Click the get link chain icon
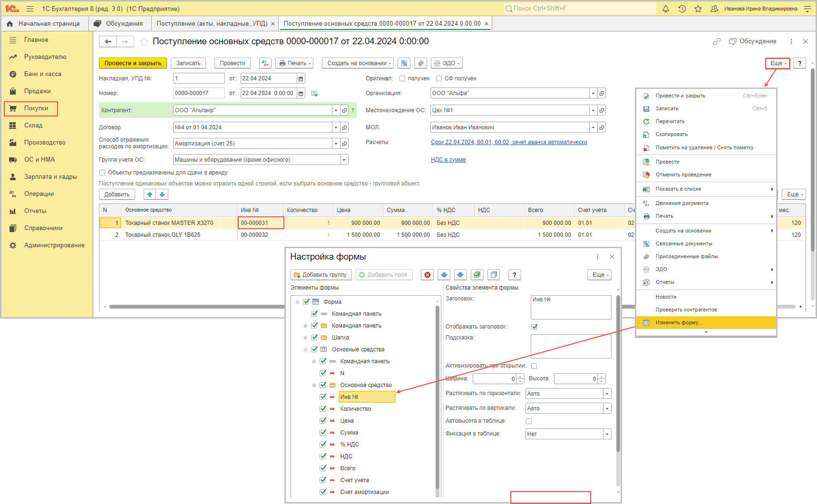This screenshot has width=817, height=504. (717, 42)
